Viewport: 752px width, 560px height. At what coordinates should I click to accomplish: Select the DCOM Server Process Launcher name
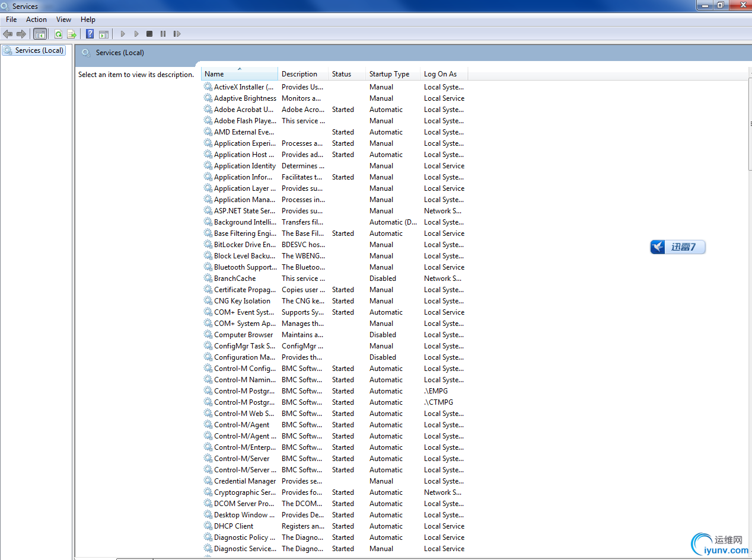coord(244,503)
